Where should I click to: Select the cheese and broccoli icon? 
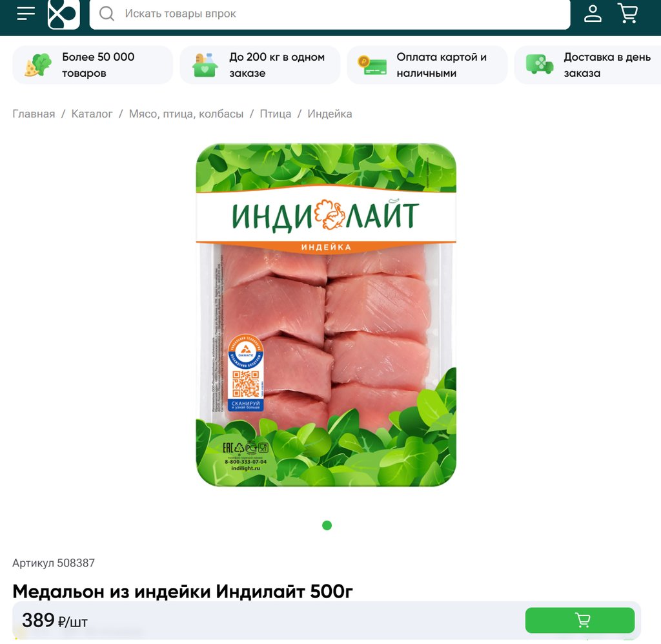[x=37, y=65]
